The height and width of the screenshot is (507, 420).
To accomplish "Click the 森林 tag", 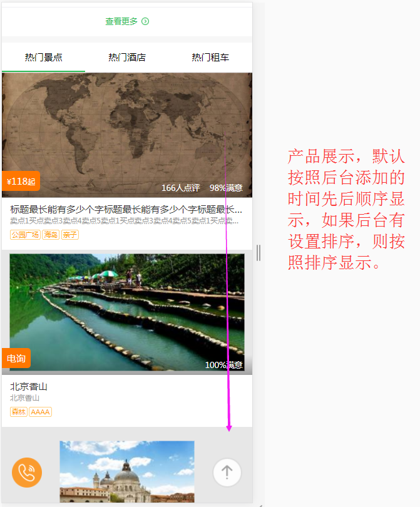I will point(19,412).
